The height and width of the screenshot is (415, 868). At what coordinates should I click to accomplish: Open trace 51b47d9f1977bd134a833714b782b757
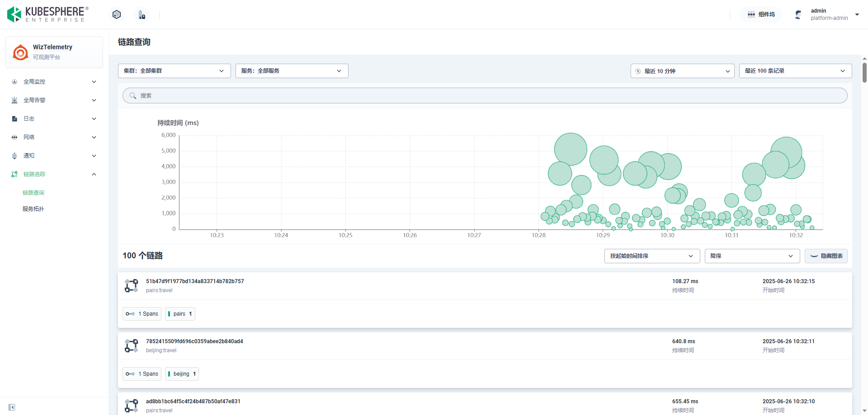click(x=195, y=281)
